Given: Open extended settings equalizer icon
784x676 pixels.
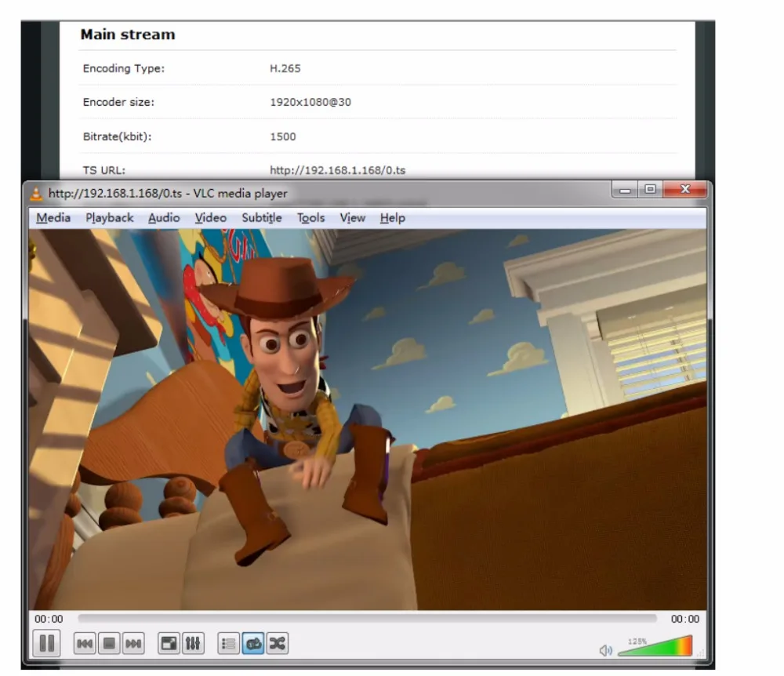Looking at the screenshot, I should (x=193, y=644).
